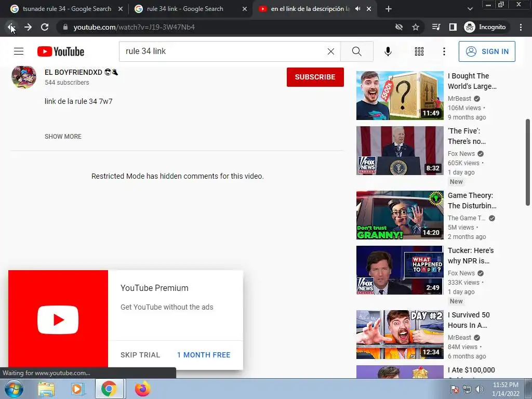Open 'Tucker: Here's why NPR is...' title
This screenshot has height=399, width=532.
471,256
